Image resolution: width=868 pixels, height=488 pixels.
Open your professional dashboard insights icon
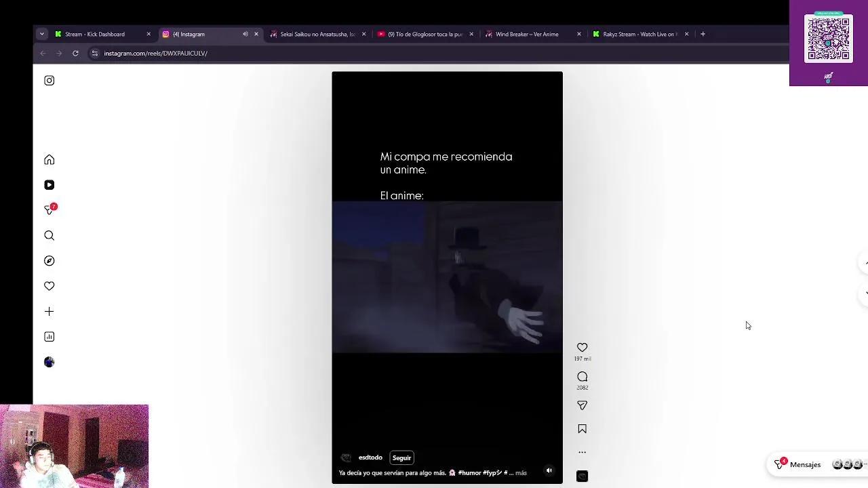[x=49, y=337]
